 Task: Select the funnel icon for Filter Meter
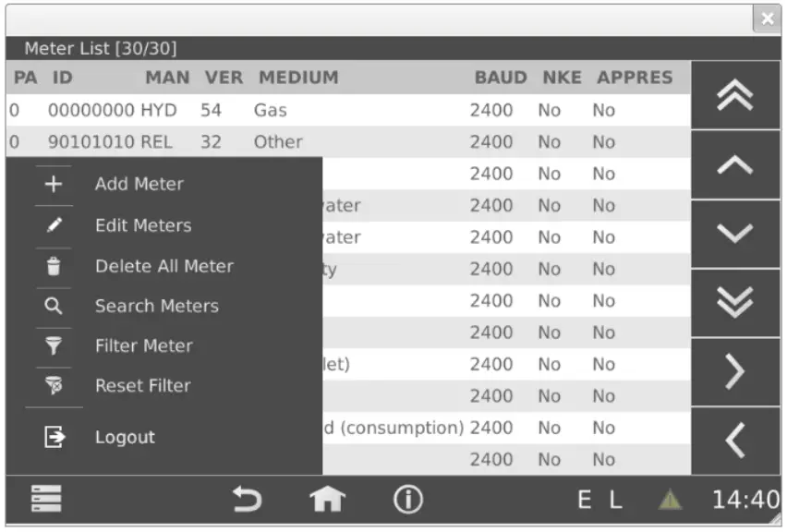click(x=53, y=347)
